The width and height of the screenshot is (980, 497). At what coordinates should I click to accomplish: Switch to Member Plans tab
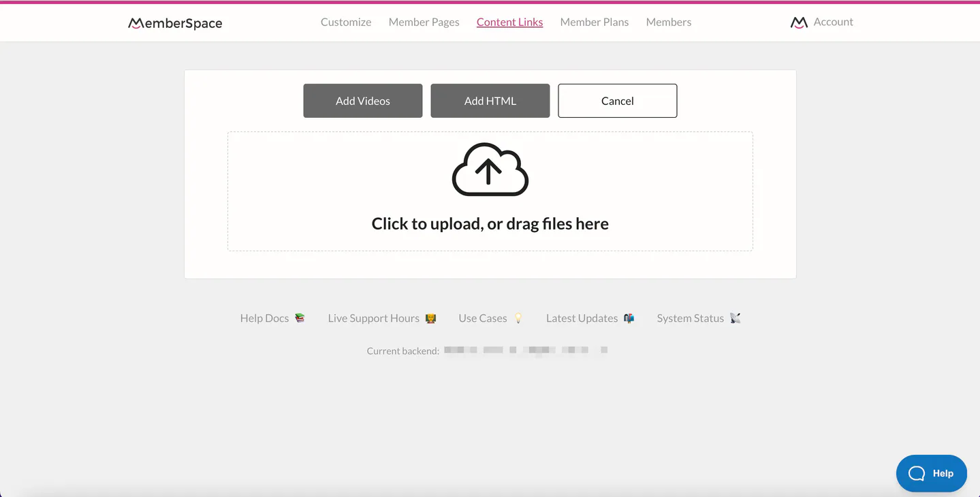pyautogui.click(x=595, y=22)
